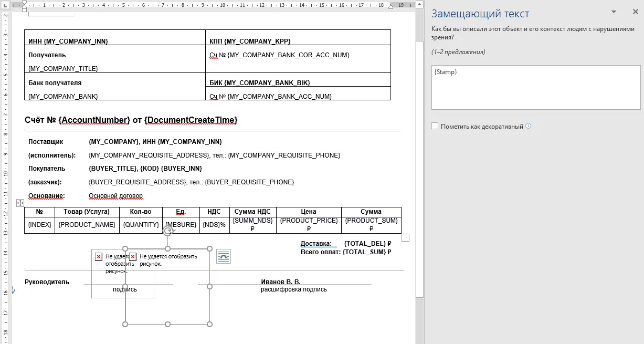The height and width of the screenshot is (344, 644).
Task: Click the Цена column header
Action: click(x=309, y=212)
